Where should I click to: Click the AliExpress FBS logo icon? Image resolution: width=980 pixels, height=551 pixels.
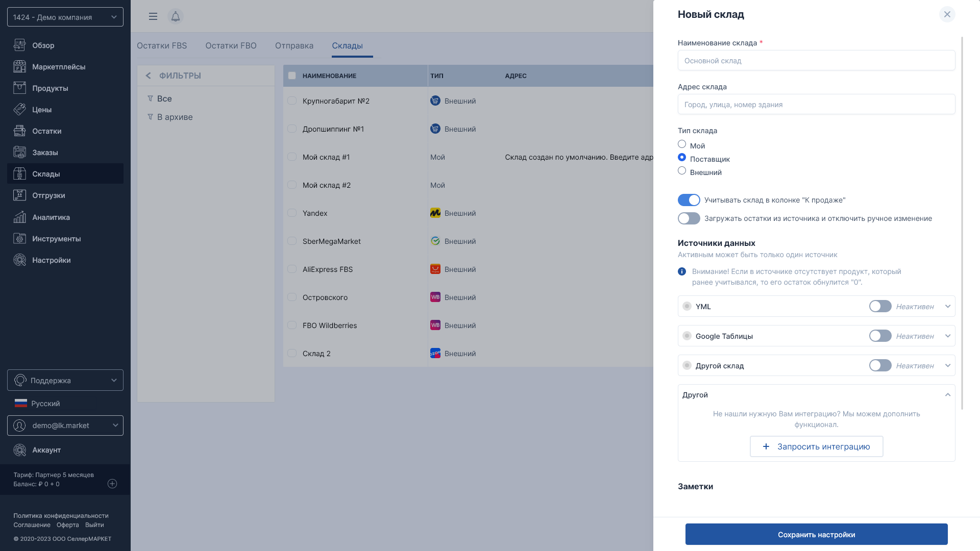pos(435,269)
